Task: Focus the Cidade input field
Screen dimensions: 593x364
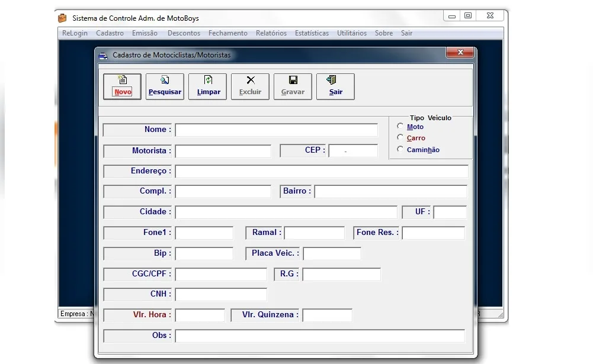Action: point(286,212)
